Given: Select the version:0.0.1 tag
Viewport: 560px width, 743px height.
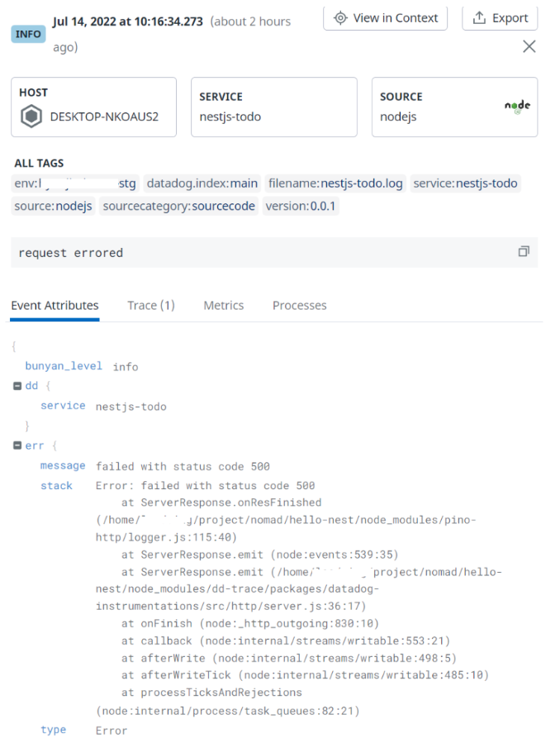Looking at the screenshot, I should pos(301,206).
